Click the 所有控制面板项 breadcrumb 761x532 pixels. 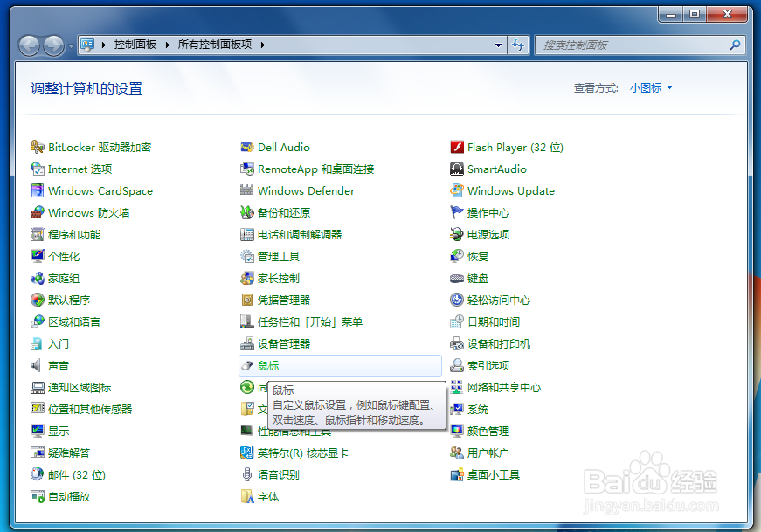pyautogui.click(x=215, y=45)
